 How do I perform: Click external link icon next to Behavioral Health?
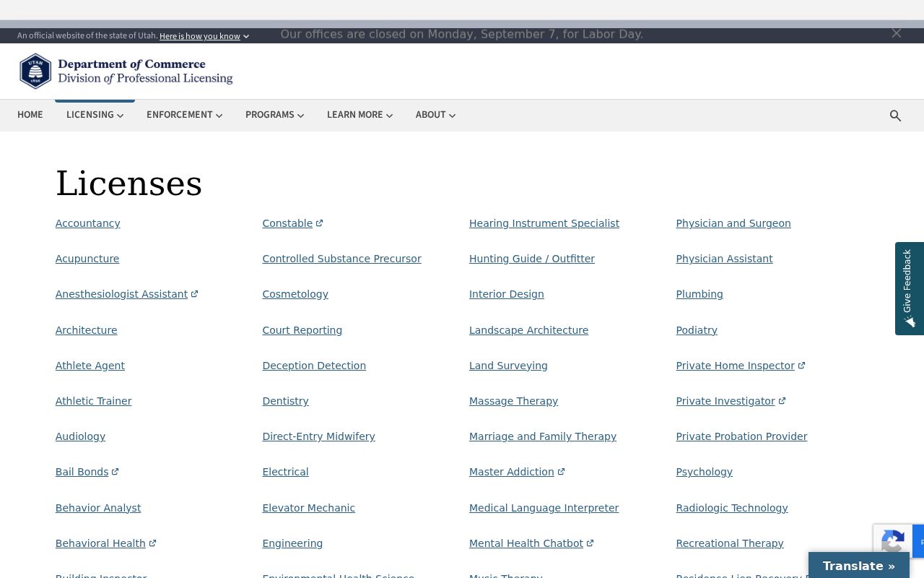tap(152, 543)
